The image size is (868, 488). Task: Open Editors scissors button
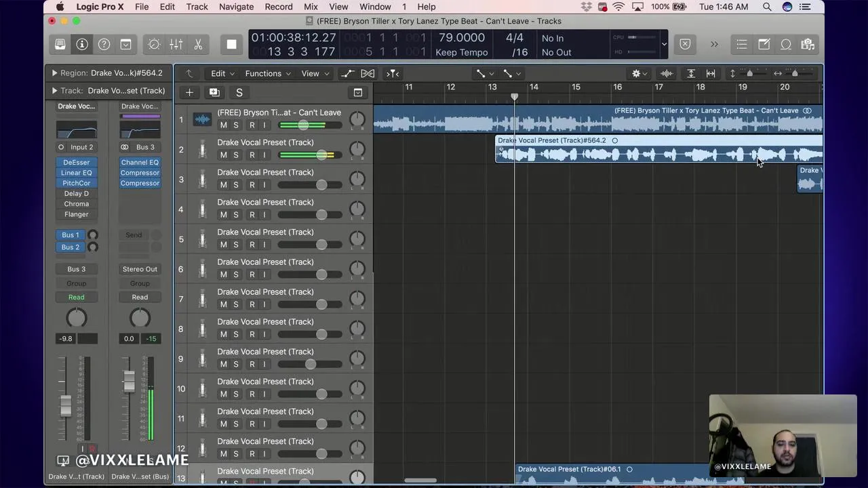pos(198,44)
